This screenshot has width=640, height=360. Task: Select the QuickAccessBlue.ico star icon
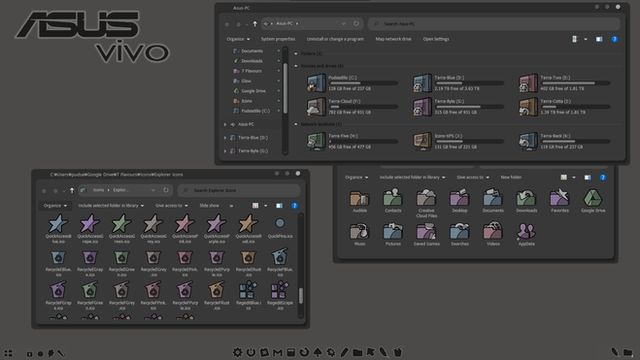pyautogui.click(x=58, y=223)
